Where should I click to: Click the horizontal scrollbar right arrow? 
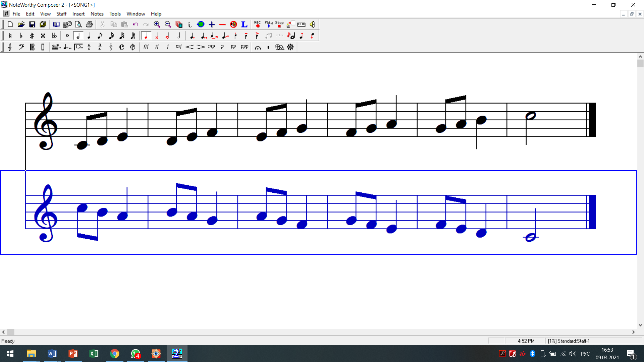pos(633,332)
